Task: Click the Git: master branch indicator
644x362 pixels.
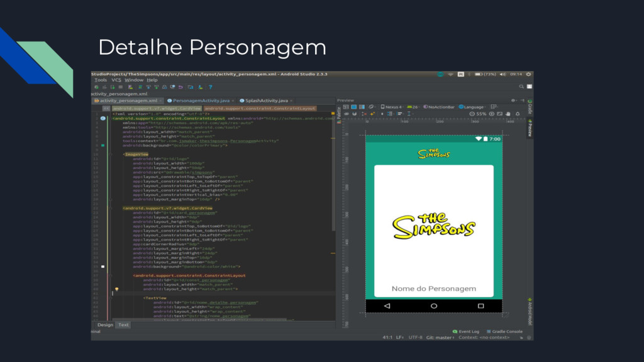Action: (x=440, y=337)
